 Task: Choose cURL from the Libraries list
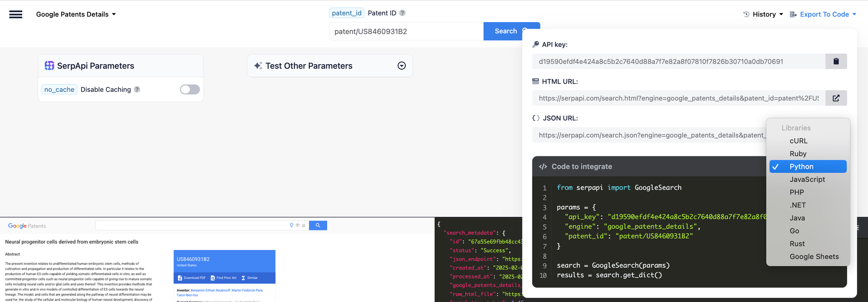pos(808,141)
